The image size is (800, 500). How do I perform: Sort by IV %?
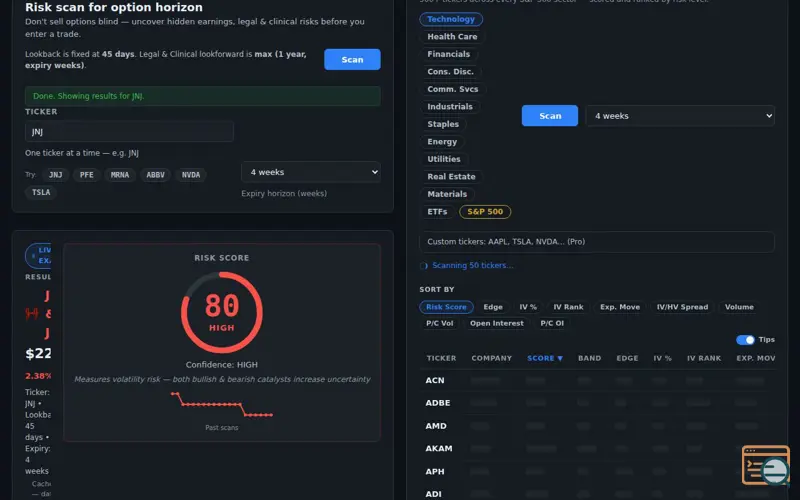click(528, 307)
